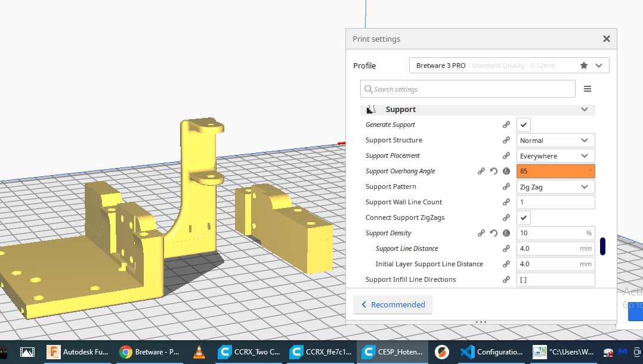Click the link icon for Support Pattern
Screen dimensions: 643x364
coord(506,187)
